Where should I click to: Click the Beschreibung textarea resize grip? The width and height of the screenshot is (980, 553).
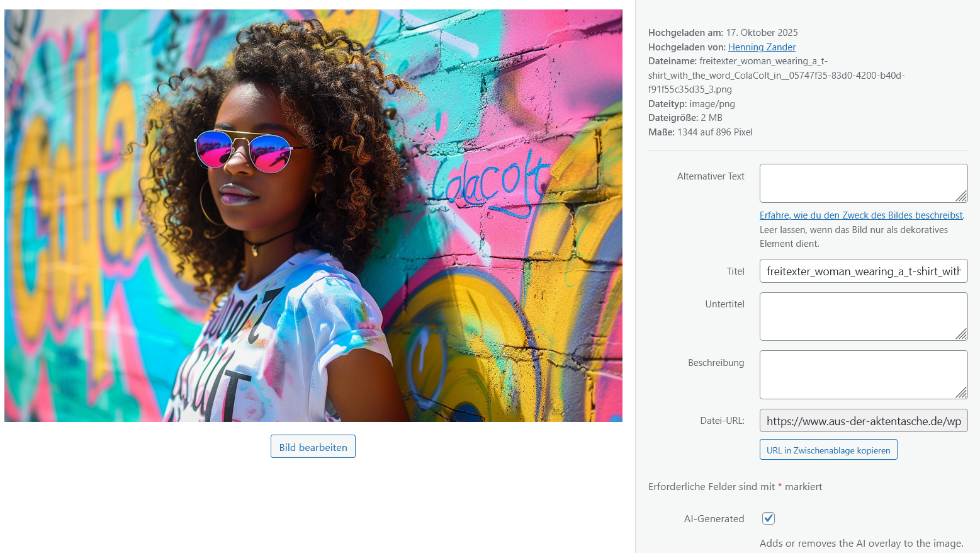(x=961, y=393)
